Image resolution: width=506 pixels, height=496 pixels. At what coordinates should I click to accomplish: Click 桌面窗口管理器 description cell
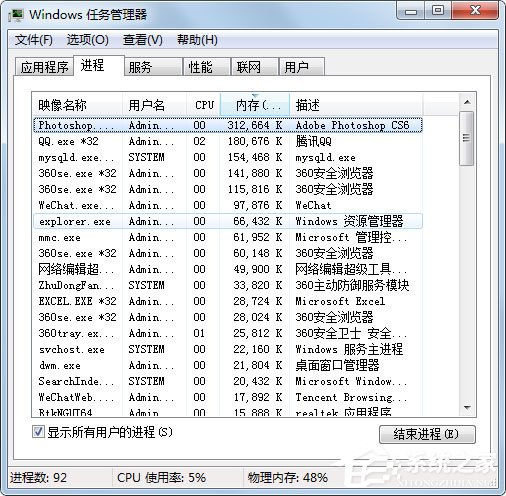(337, 365)
